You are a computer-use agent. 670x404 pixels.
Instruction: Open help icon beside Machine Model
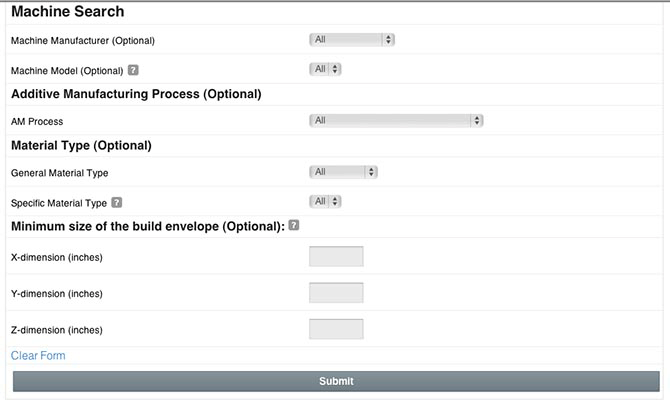[x=133, y=70]
